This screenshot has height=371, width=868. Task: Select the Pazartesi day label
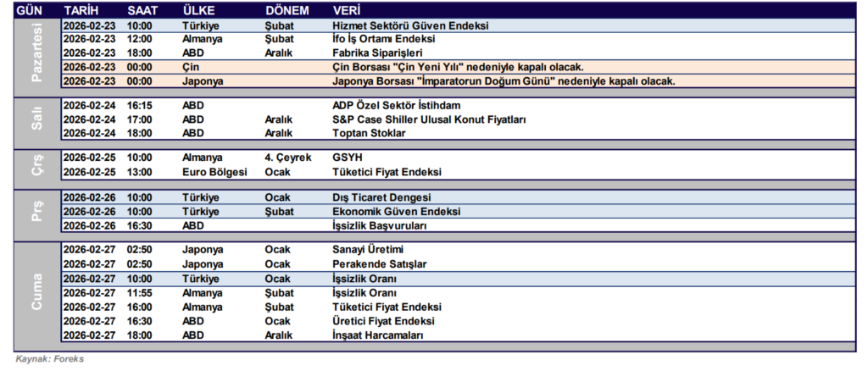click(38, 53)
